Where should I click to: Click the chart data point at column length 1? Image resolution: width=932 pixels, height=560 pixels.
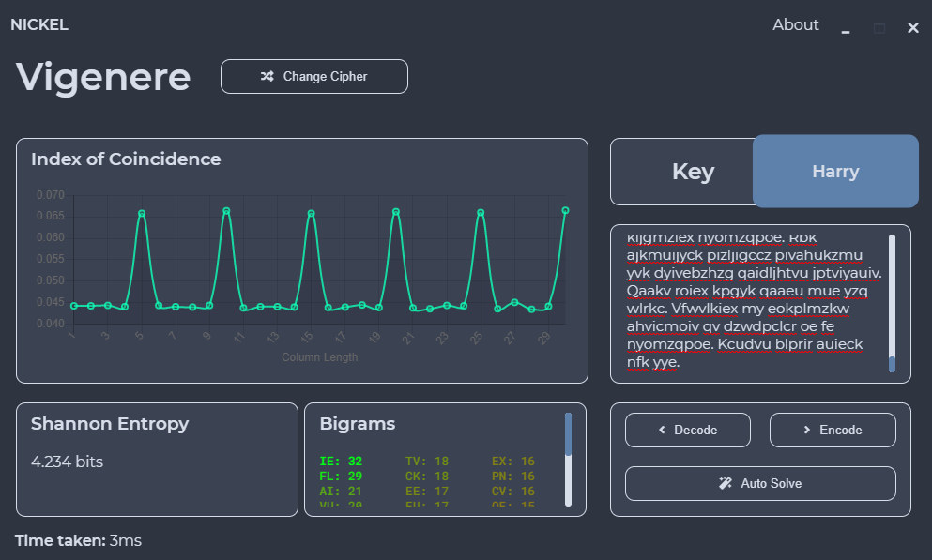click(x=74, y=306)
